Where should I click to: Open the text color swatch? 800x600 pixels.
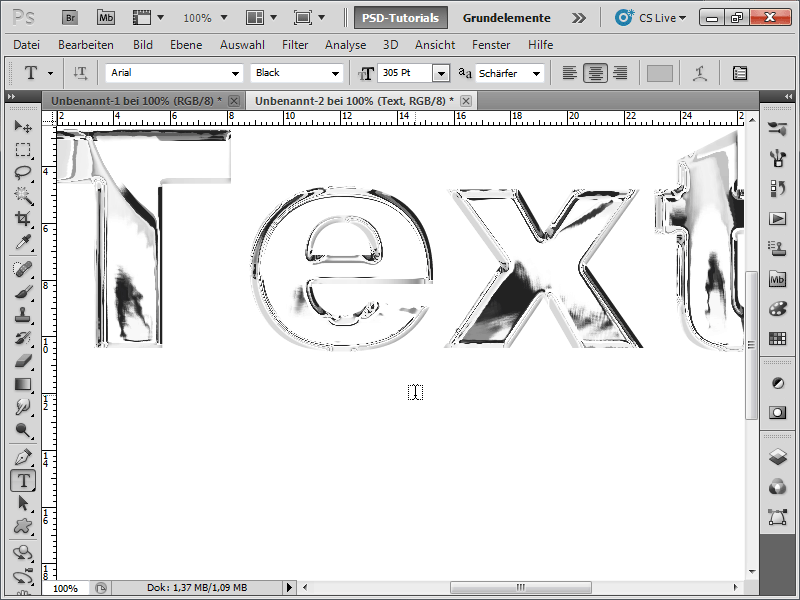660,73
